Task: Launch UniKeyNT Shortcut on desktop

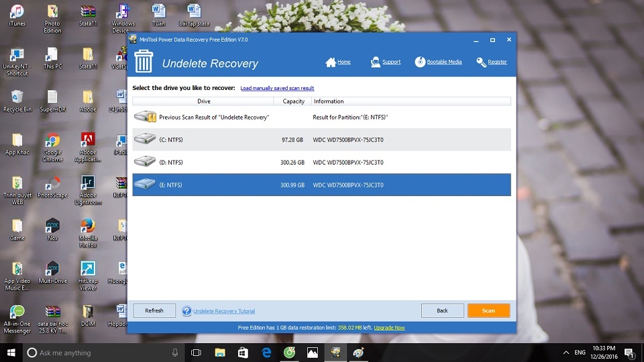Action: (x=17, y=62)
